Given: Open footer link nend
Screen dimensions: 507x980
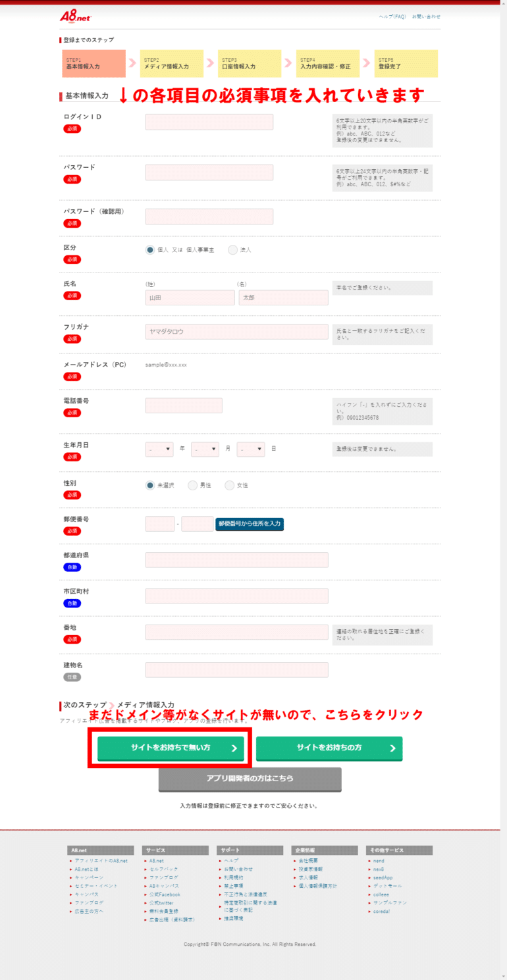Looking at the screenshot, I should [379, 861].
